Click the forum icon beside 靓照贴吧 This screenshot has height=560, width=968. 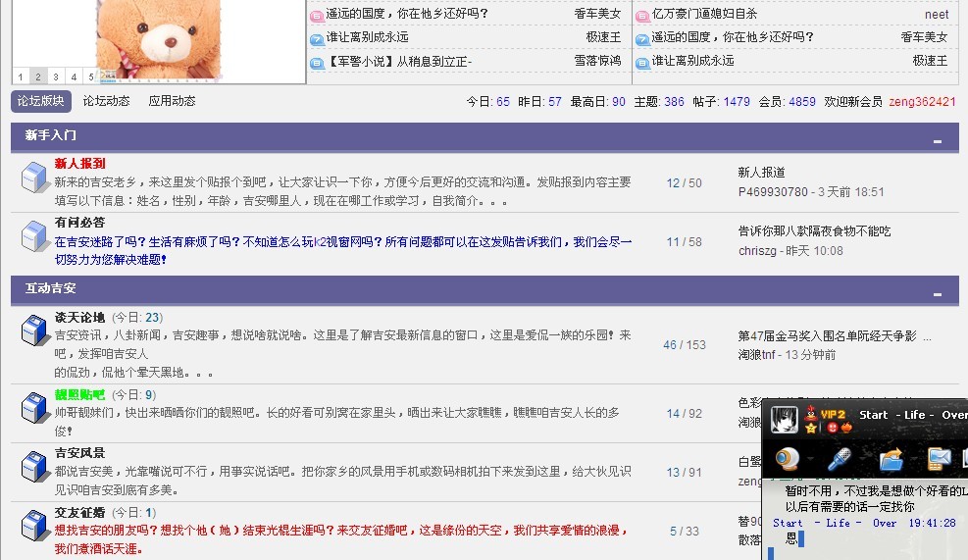pos(34,408)
